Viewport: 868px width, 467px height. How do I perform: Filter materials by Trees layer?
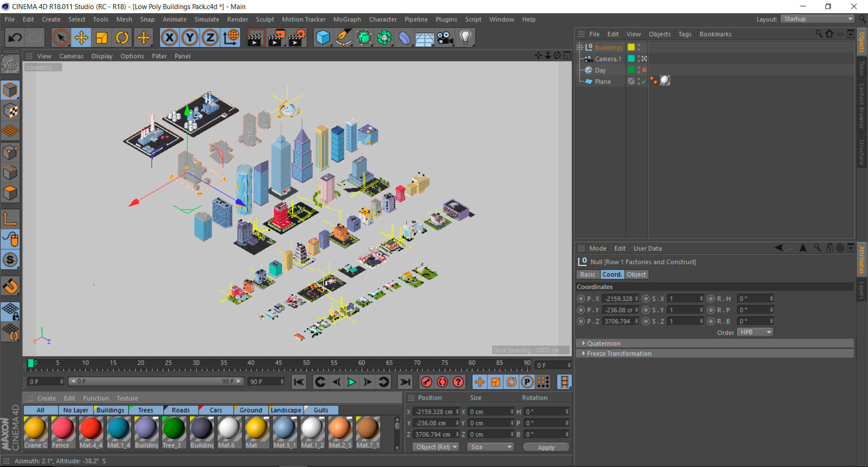[x=146, y=410]
